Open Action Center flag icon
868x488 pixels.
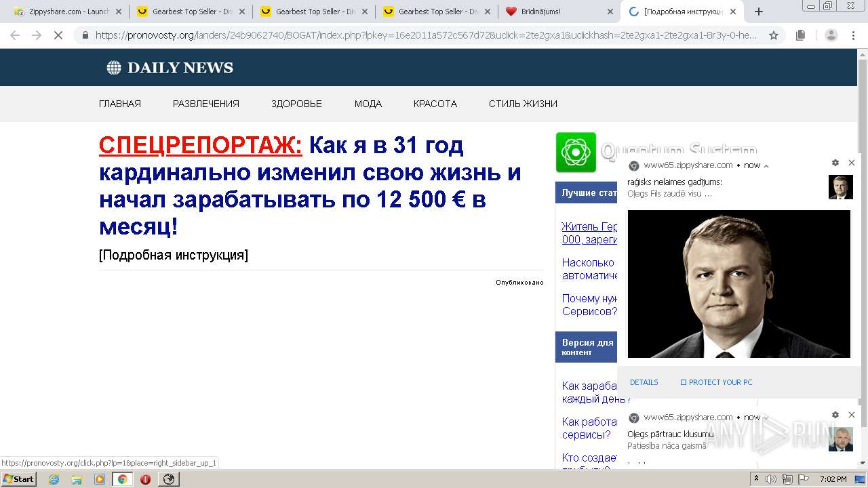804,479
